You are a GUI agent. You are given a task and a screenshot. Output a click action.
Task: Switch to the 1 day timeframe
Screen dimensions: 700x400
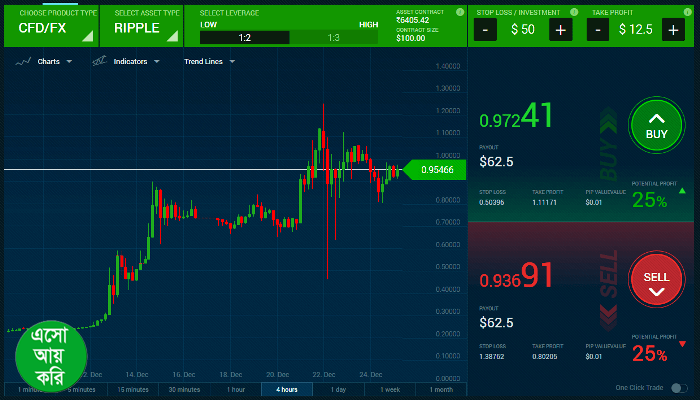(x=338, y=389)
